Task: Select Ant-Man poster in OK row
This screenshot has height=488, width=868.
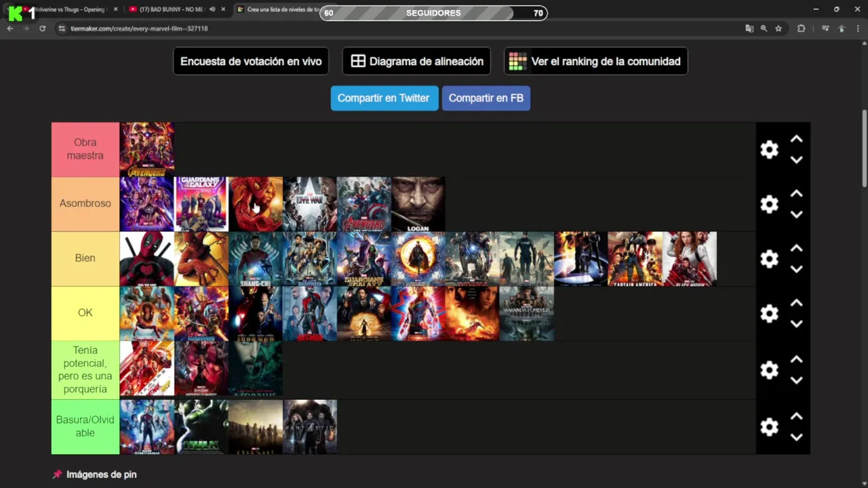Action: pos(310,313)
